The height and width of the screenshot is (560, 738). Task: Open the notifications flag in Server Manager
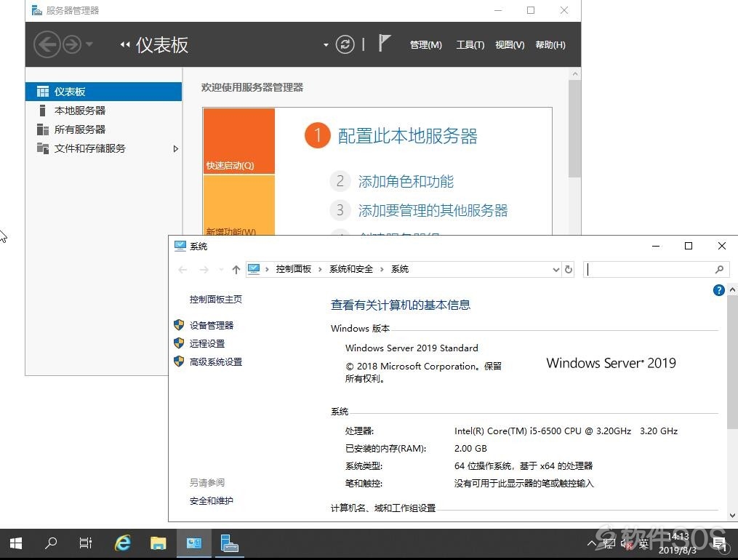[385, 44]
